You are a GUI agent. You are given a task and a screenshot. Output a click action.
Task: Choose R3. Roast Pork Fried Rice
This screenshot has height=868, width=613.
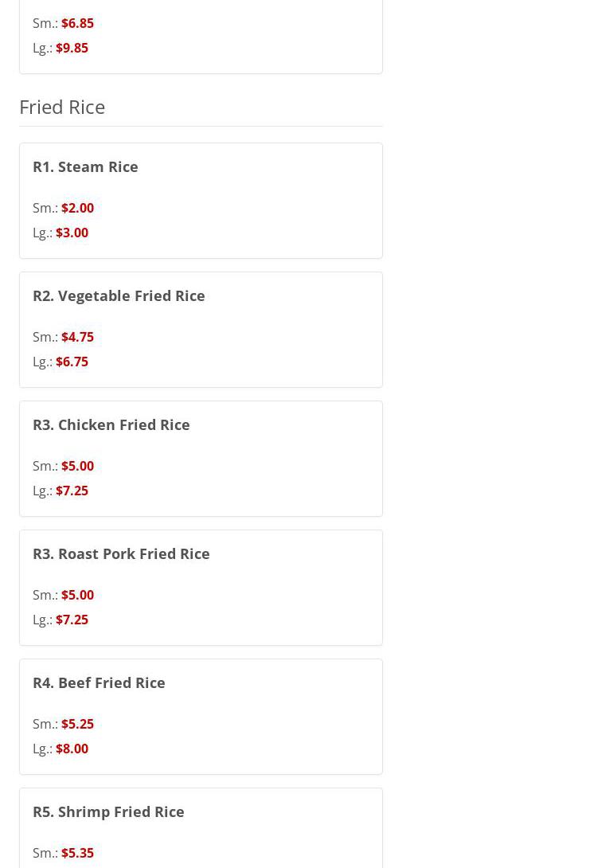[121, 553]
